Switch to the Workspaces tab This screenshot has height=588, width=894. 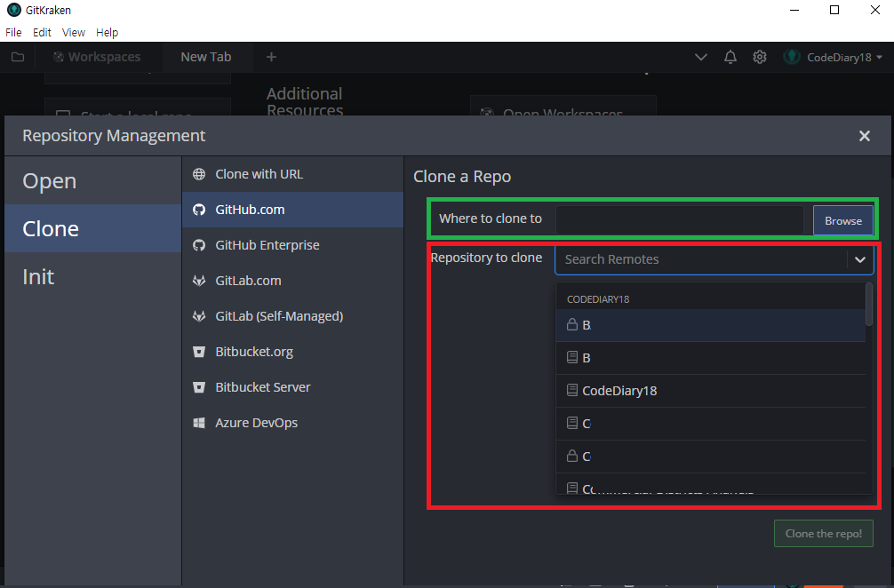pos(97,57)
